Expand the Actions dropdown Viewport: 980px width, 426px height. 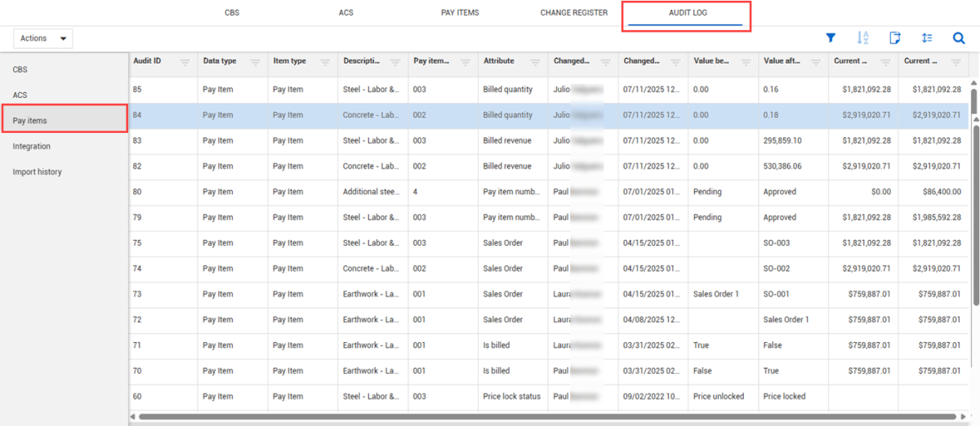(43, 38)
